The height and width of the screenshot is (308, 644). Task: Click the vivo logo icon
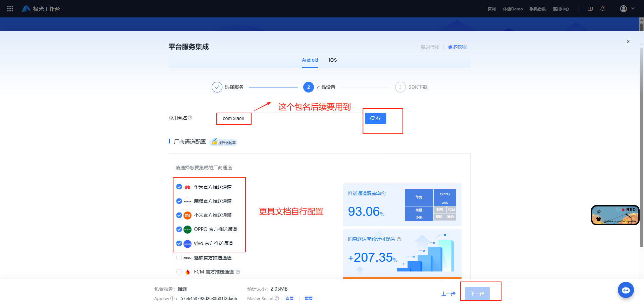[187, 244]
